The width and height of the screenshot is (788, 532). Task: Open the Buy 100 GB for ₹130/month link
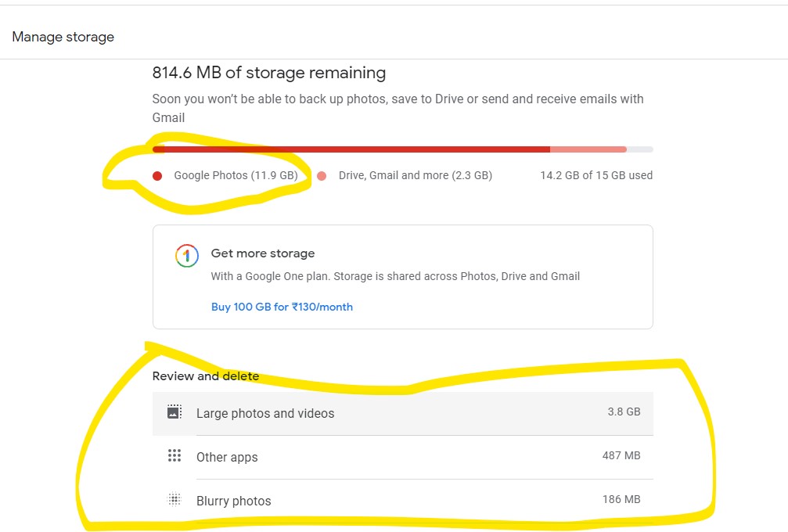282,307
